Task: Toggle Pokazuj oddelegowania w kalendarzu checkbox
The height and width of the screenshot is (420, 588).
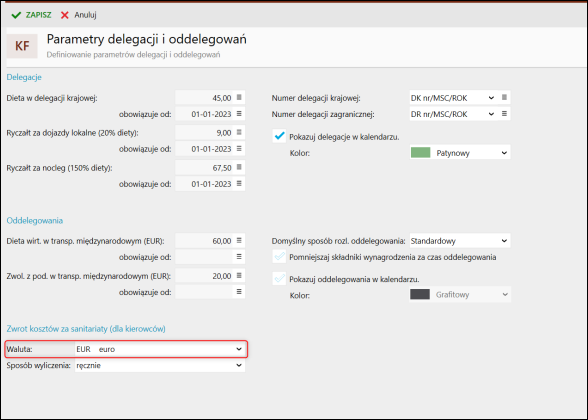Action: [x=279, y=279]
